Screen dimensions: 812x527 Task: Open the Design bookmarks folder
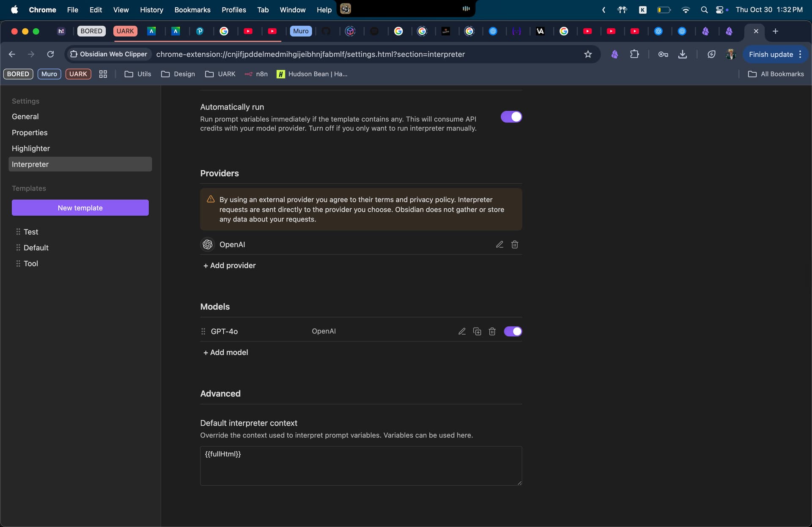pyautogui.click(x=178, y=74)
